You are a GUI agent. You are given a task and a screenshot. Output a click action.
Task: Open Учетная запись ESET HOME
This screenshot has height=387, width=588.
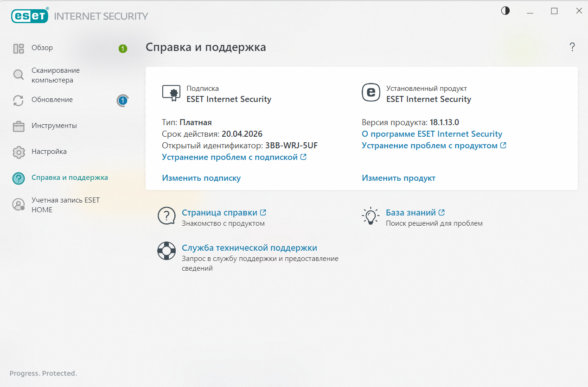65,205
